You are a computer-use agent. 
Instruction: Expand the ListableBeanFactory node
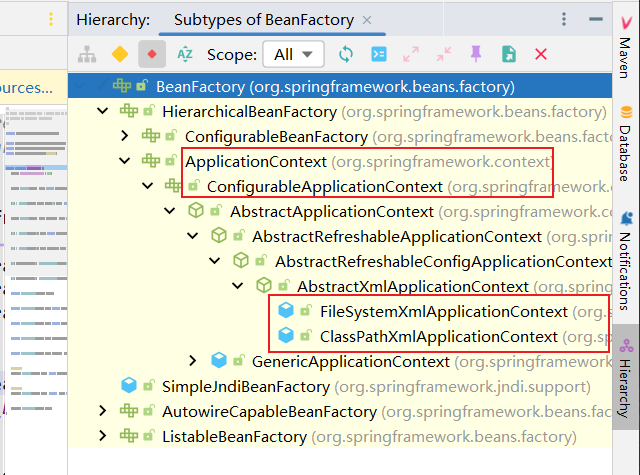click(x=102, y=436)
